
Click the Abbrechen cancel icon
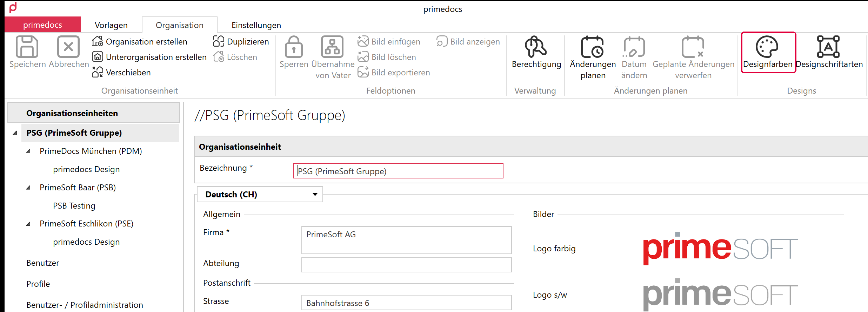[x=68, y=47]
